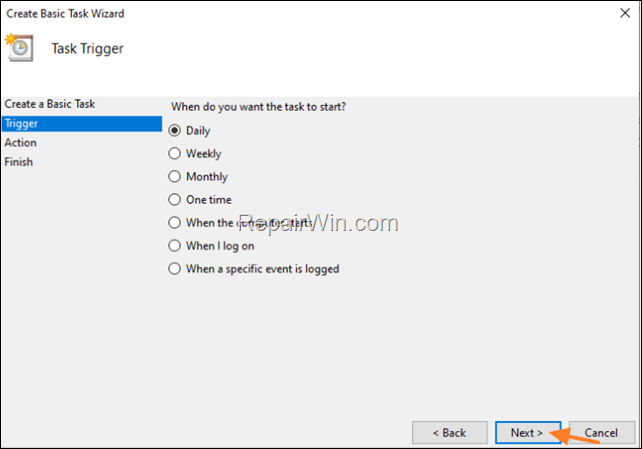The height and width of the screenshot is (449, 642).
Task: Choose When the computer starts option
Action: 175,223
